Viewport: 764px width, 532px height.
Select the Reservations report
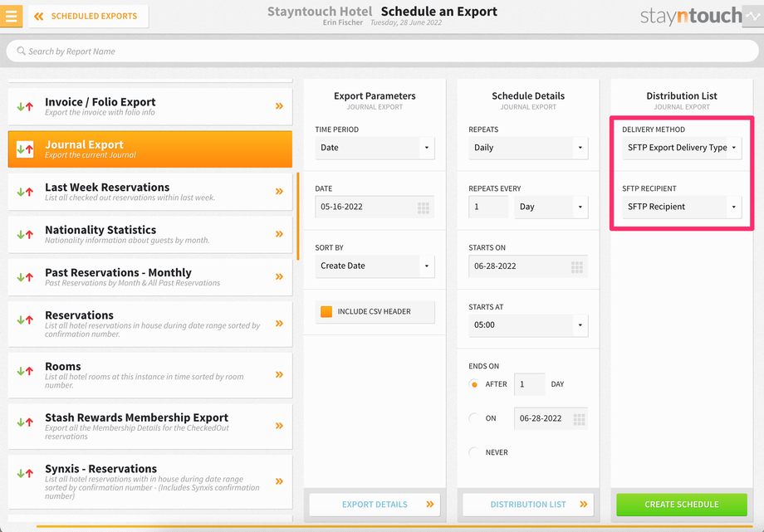click(150, 324)
